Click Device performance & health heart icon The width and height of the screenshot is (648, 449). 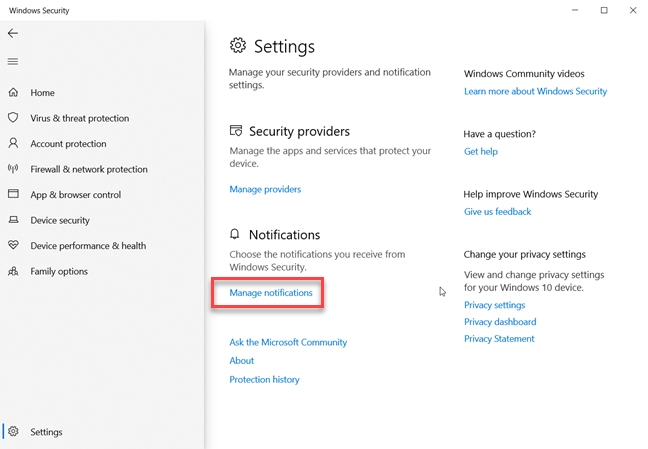click(x=13, y=246)
